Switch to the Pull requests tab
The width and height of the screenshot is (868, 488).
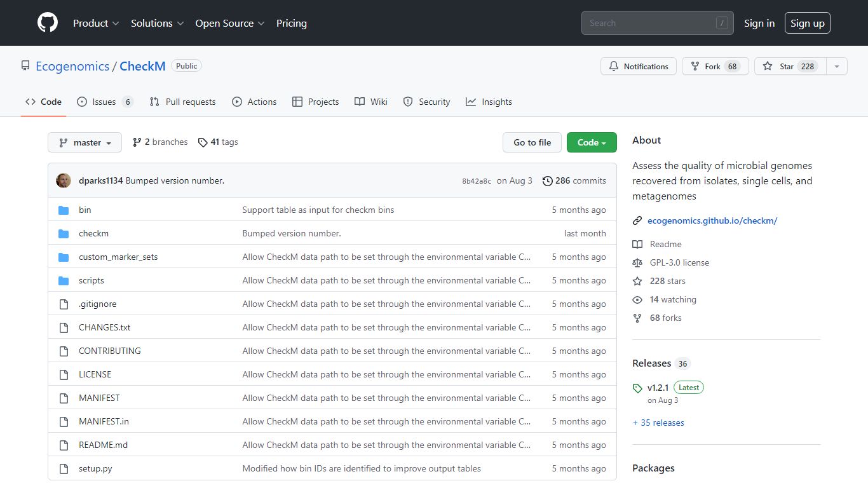click(182, 102)
